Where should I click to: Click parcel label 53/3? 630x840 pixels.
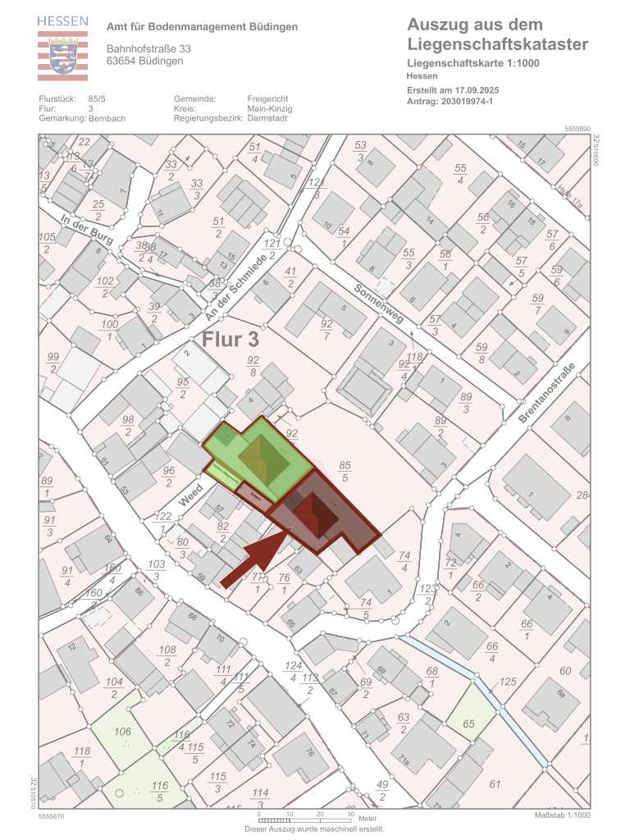pos(361,151)
